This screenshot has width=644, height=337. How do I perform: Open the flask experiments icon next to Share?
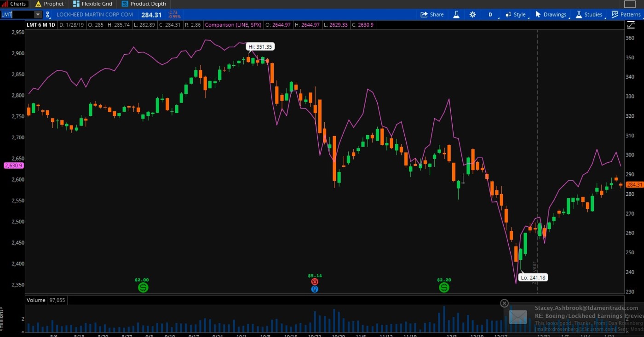tap(456, 15)
